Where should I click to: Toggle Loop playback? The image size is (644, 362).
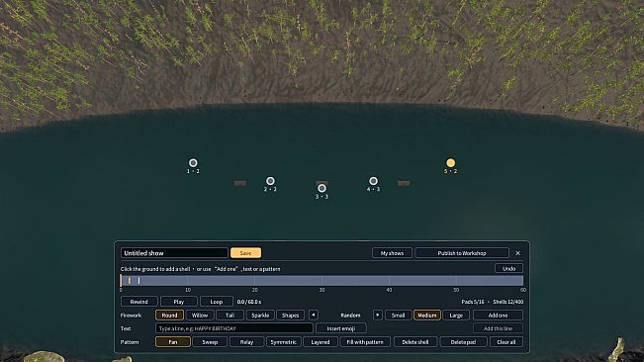217,302
